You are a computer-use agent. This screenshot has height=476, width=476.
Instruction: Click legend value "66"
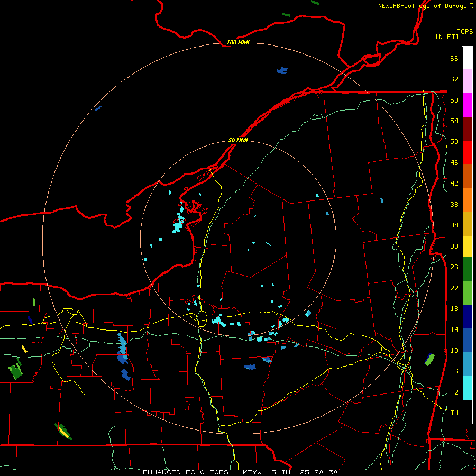coord(454,59)
